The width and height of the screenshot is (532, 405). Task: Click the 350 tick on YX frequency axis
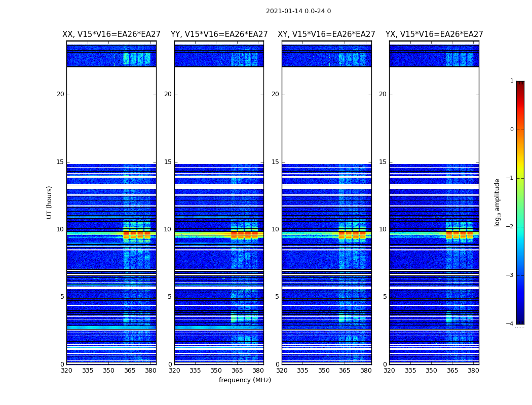click(431, 371)
